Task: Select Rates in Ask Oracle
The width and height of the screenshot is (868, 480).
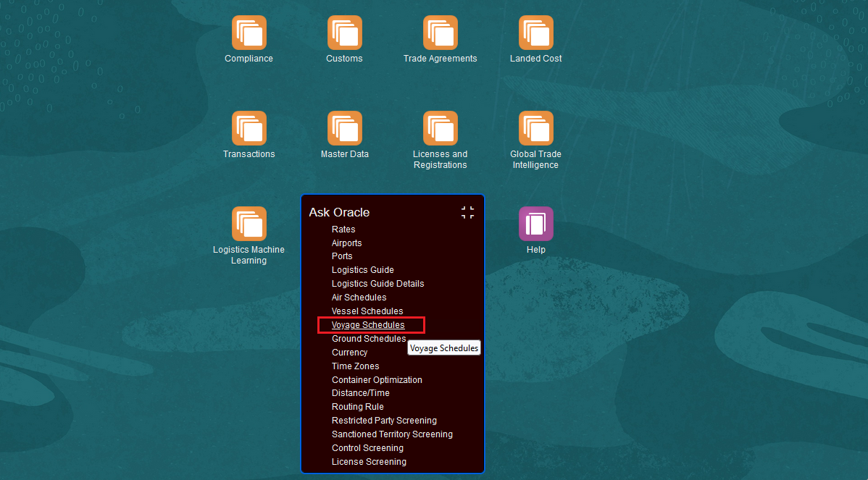Action: [x=343, y=229]
